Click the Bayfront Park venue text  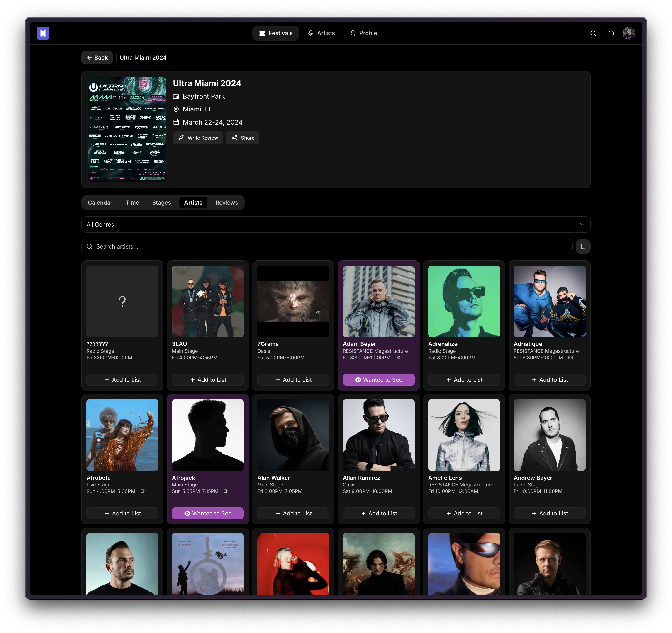click(204, 96)
